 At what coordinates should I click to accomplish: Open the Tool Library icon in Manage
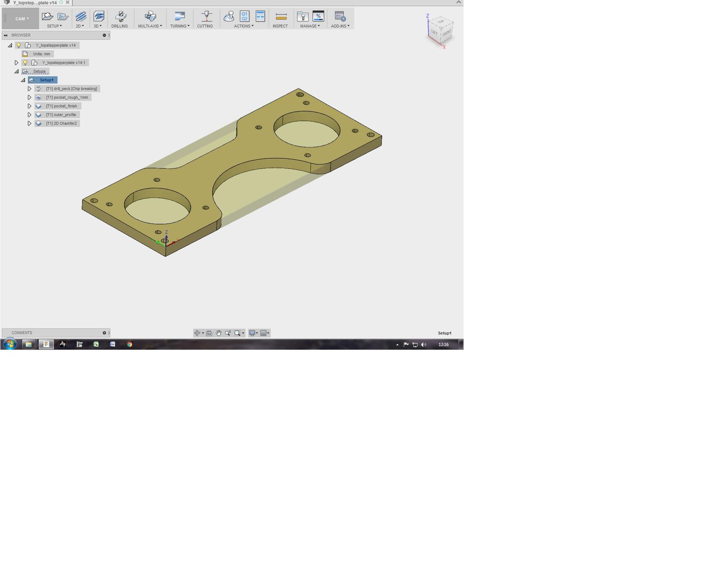coord(303,16)
